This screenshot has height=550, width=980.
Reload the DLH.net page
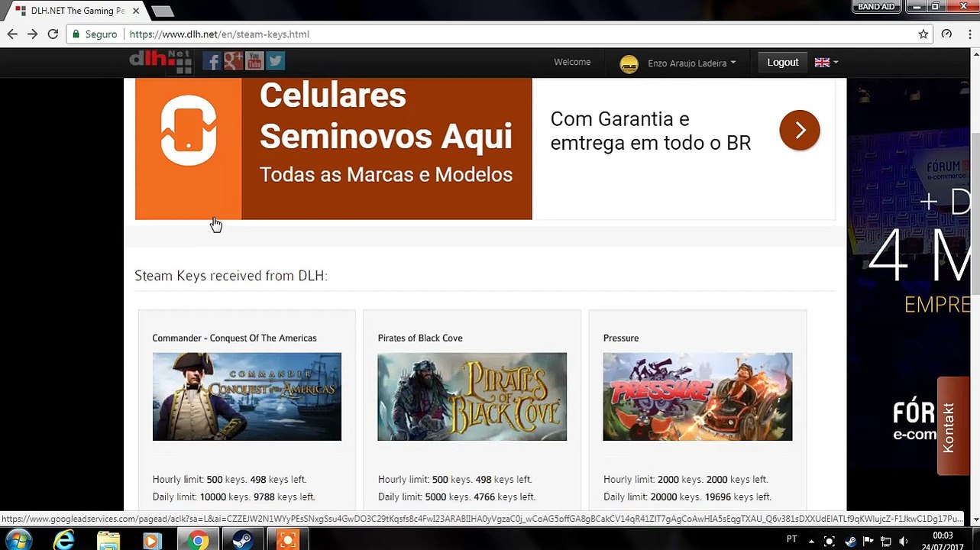(53, 34)
